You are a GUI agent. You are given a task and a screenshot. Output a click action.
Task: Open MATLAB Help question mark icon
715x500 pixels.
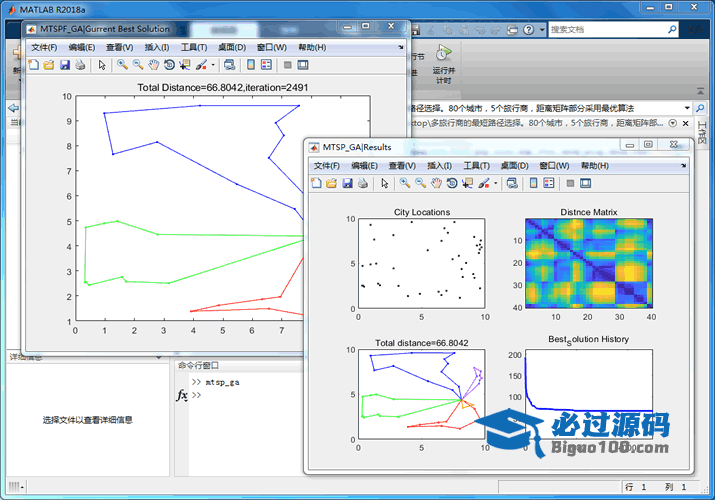point(528,30)
